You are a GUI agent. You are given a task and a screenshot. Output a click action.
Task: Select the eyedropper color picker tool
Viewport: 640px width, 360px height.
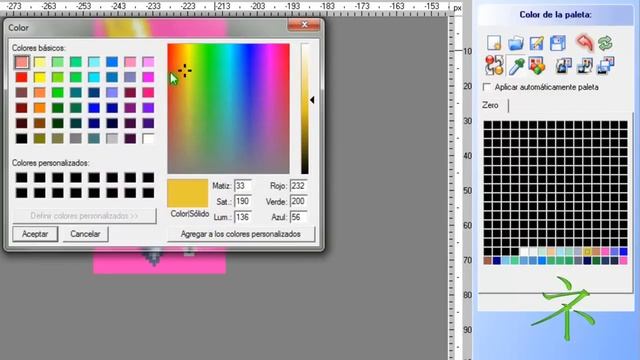516,66
